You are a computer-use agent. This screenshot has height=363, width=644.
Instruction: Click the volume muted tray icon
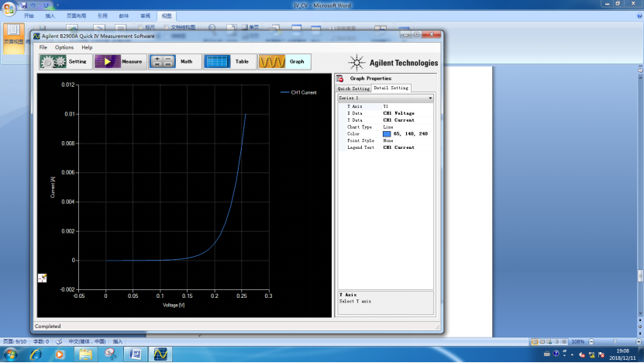click(581, 354)
